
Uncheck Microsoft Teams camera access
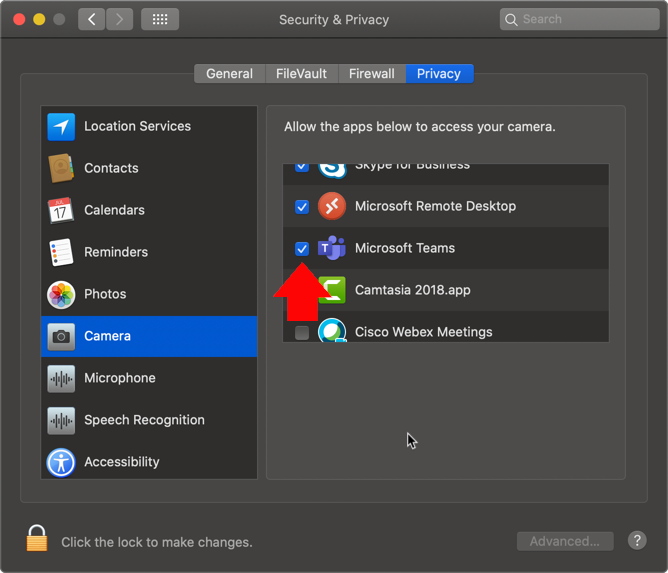tap(302, 249)
